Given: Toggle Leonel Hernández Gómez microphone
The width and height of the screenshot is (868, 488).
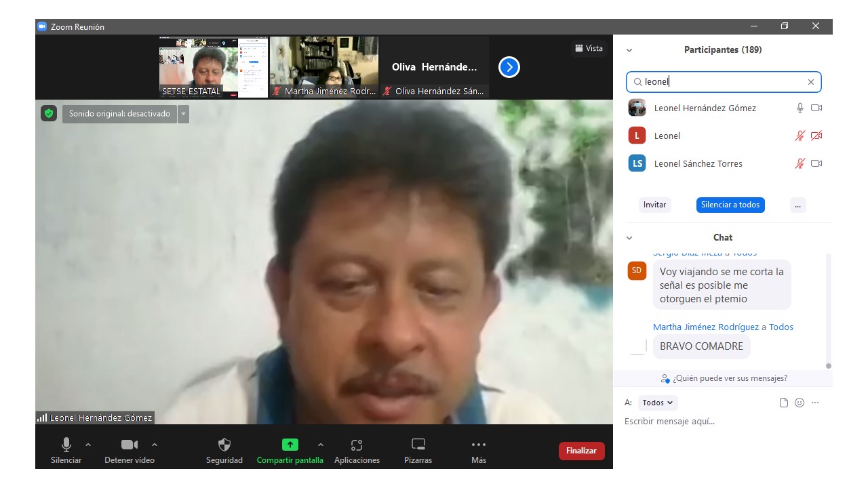Looking at the screenshot, I should (x=800, y=108).
